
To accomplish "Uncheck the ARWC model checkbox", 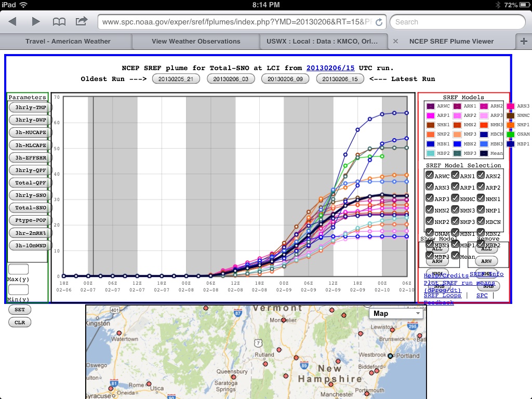I will tap(430, 176).
